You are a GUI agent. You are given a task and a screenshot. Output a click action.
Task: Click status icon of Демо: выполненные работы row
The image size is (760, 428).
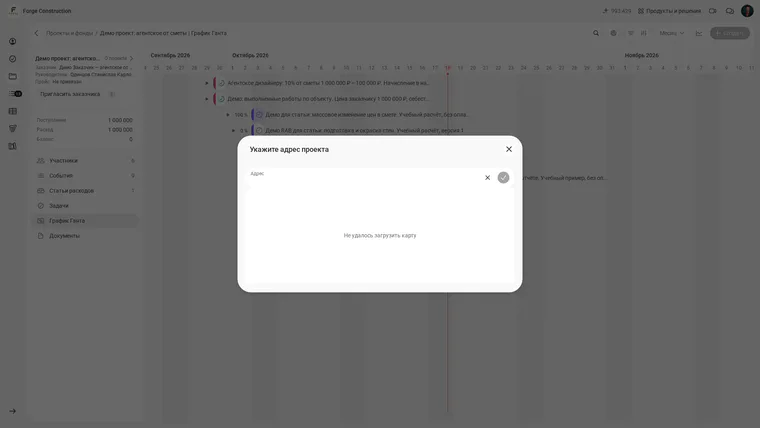click(x=222, y=99)
